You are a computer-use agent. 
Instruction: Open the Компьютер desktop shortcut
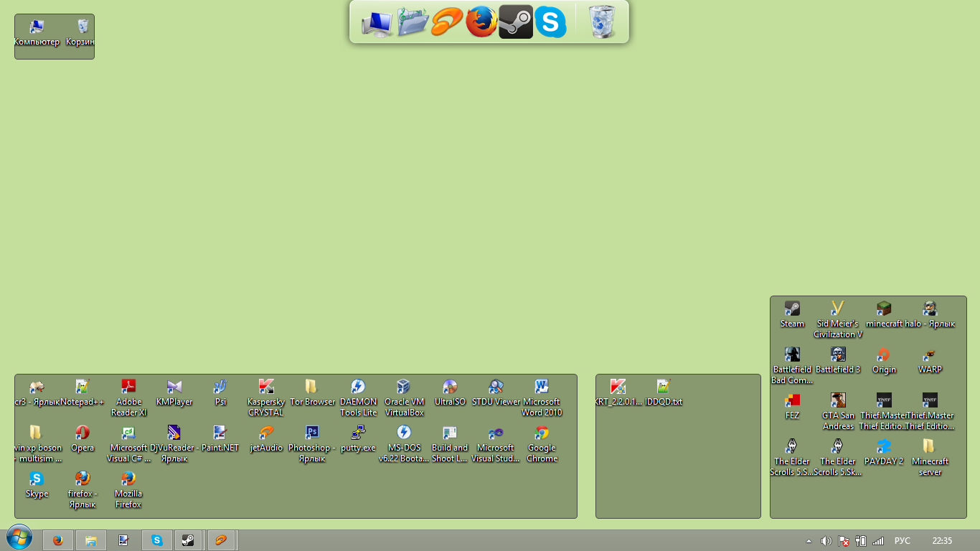pyautogui.click(x=37, y=33)
